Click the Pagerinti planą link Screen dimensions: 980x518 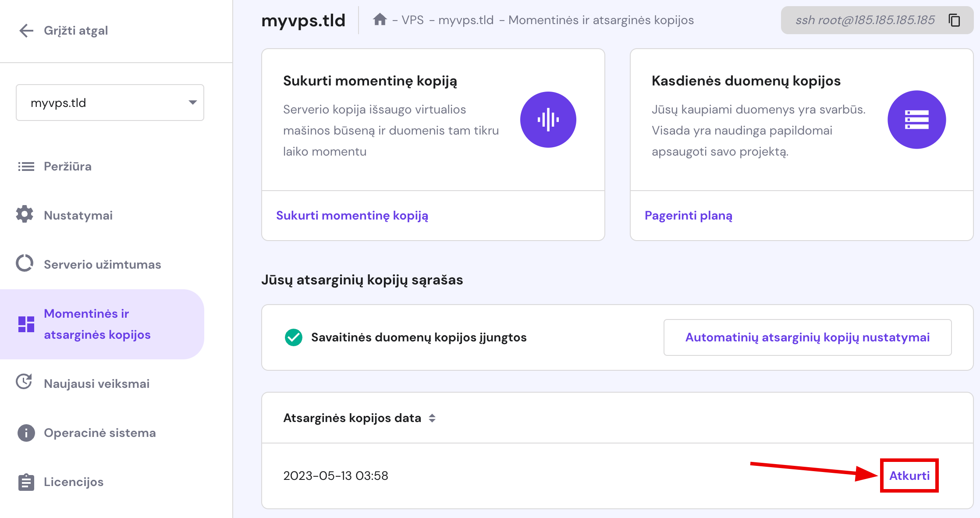(x=688, y=216)
